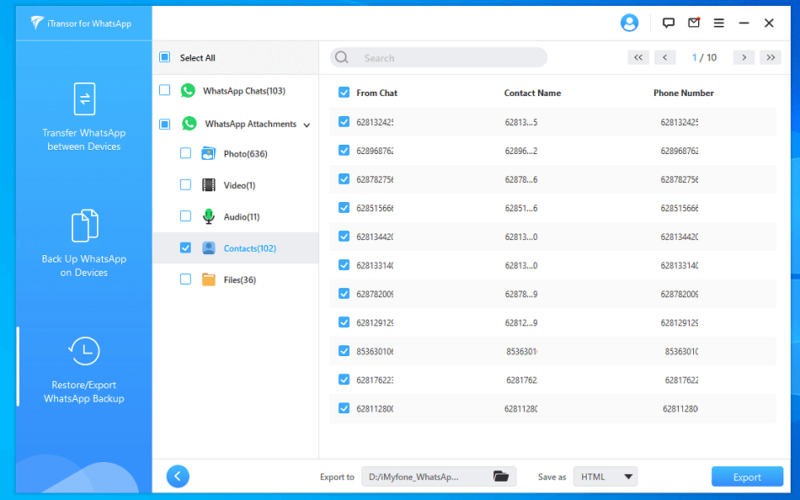Check the Photo(636) checkbox
This screenshot has width=800, height=500.
pyautogui.click(x=185, y=153)
